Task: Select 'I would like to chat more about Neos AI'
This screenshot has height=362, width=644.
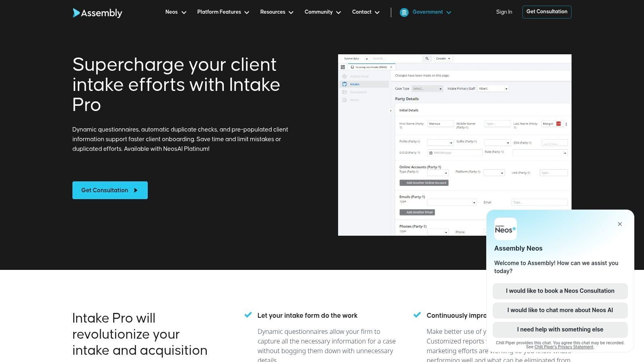Action: [x=560, y=310]
